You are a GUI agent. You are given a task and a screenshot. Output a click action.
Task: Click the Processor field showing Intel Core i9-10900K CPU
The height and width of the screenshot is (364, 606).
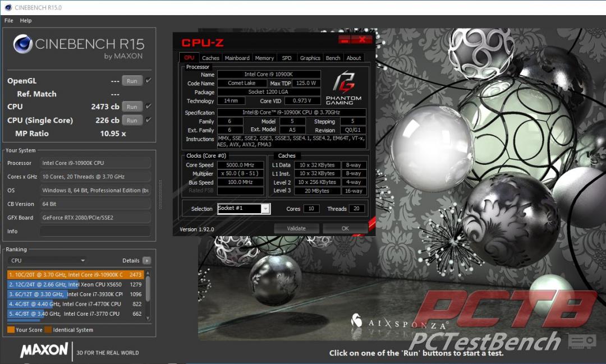coord(95,163)
